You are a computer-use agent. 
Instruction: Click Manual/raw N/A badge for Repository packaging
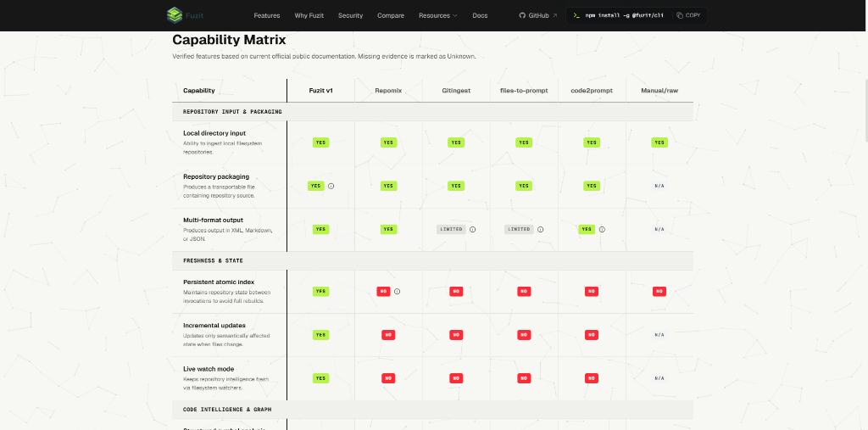click(x=659, y=187)
